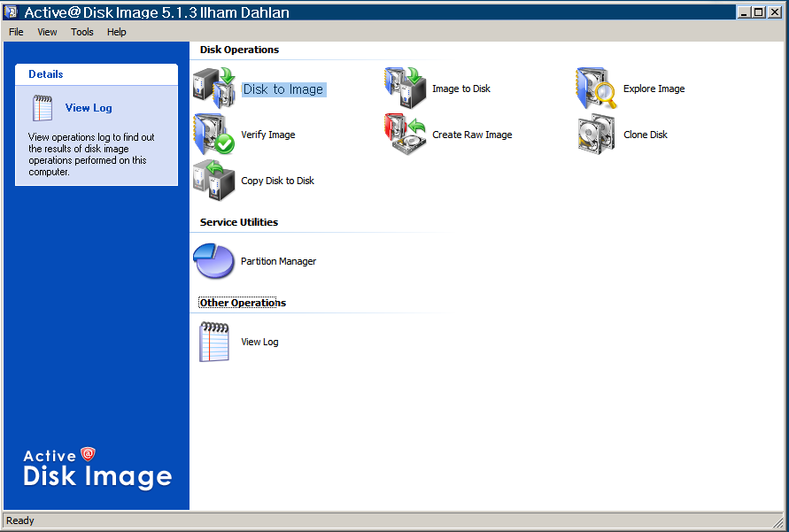Click the Details panel header
789x532 pixels.
97,74
